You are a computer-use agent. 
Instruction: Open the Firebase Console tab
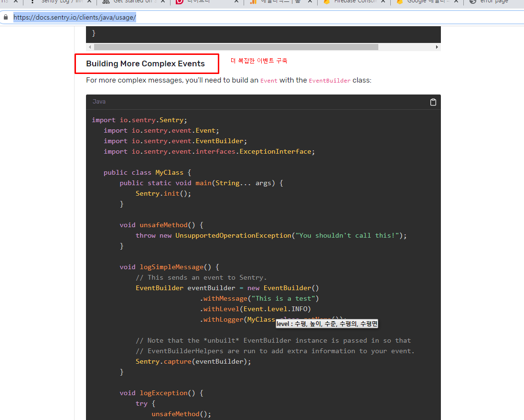tap(354, 1)
